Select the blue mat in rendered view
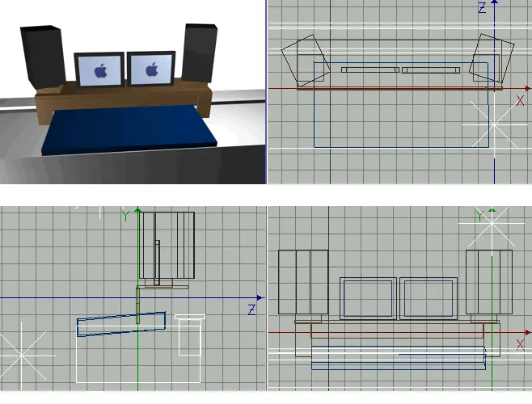The height and width of the screenshot is (404, 532). click(x=129, y=131)
